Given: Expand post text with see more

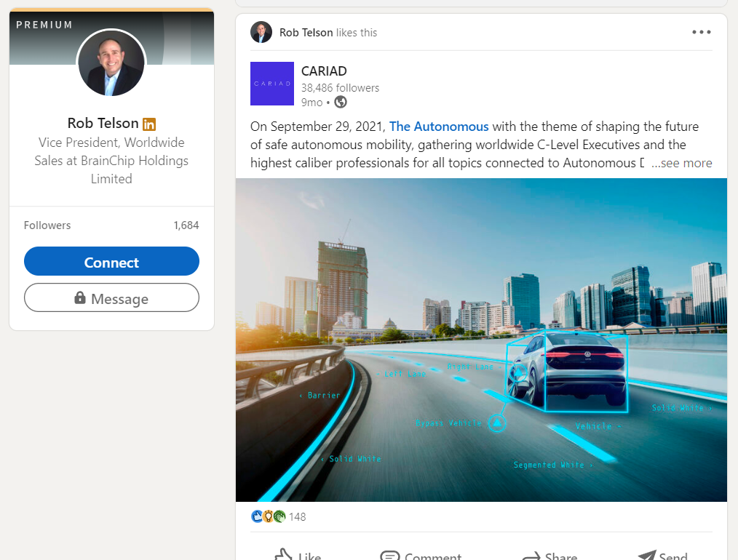Looking at the screenshot, I should 681,163.
